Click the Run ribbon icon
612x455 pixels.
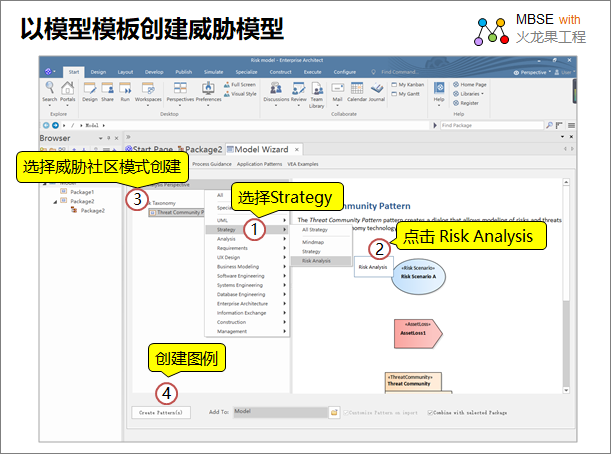pyautogui.click(x=125, y=91)
